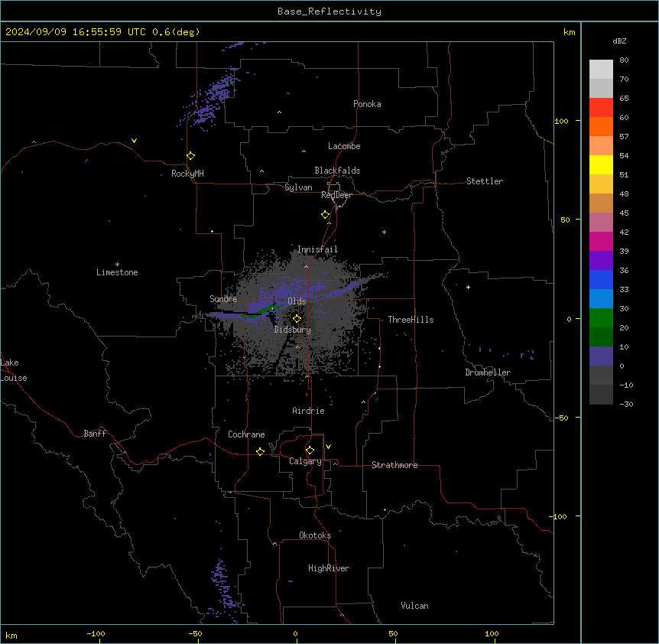Viewport: 659px width, 644px height.
Task: Click the Innisfail town label
Action: pos(317,249)
